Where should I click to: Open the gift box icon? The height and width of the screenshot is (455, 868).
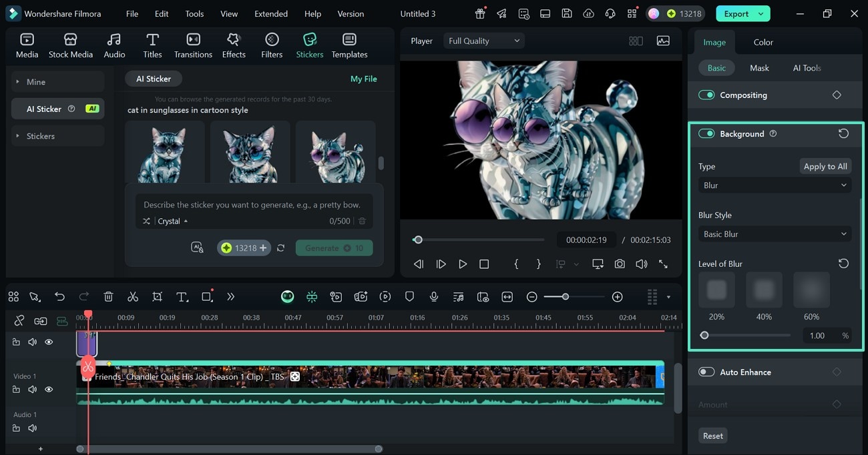point(480,13)
